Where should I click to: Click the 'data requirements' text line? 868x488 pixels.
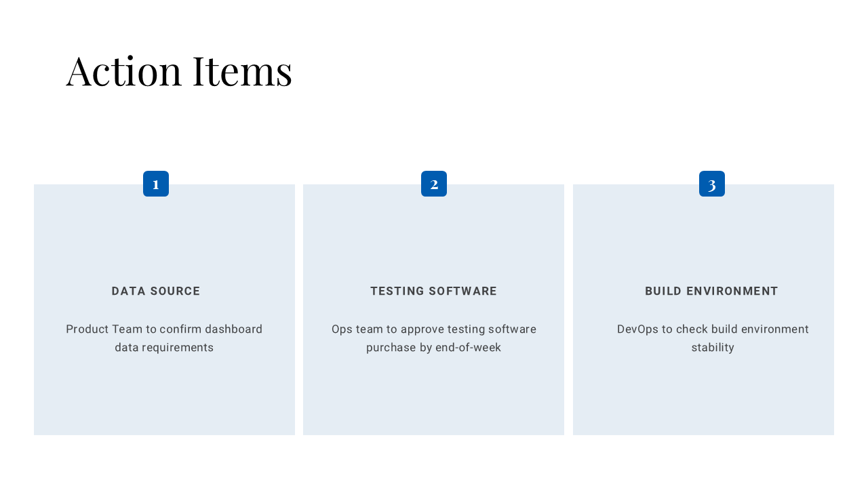[164, 348]
